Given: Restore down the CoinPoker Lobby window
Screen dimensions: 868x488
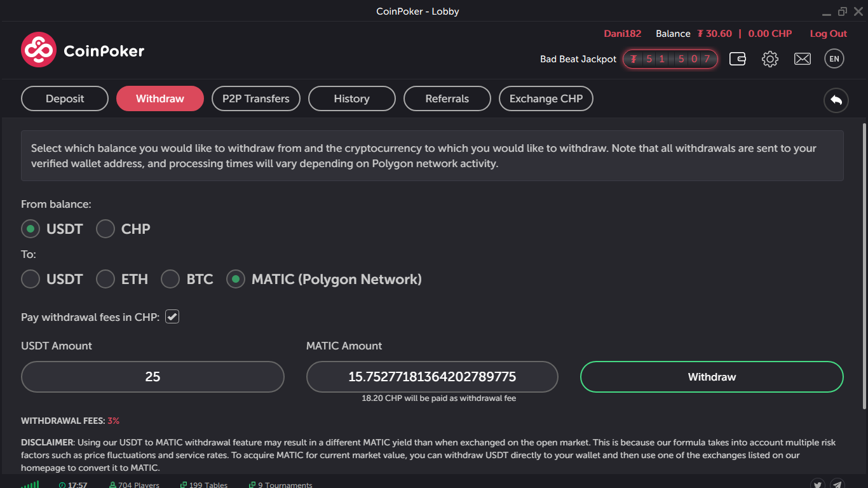Looking at the screenshot, I should (x=843, y=11).
